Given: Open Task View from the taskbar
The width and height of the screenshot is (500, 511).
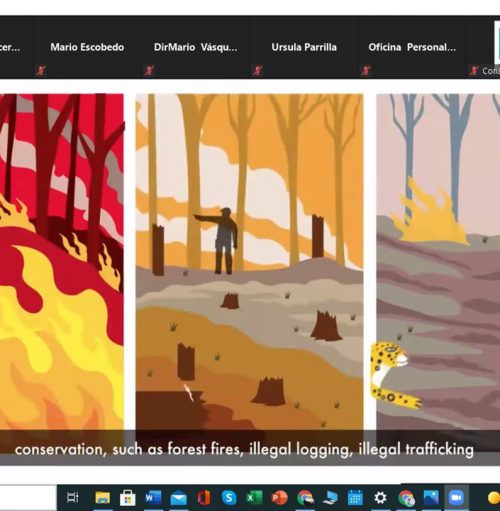Looking at the screenshot, I should point(72,498).
